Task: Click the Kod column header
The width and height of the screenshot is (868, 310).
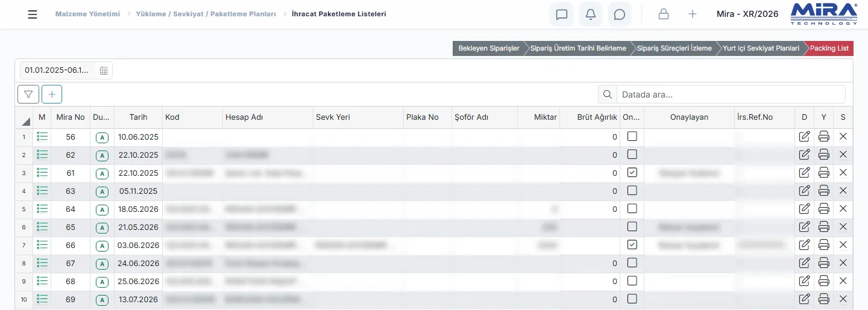Action: pyautogui.click(x=192, y=117)
